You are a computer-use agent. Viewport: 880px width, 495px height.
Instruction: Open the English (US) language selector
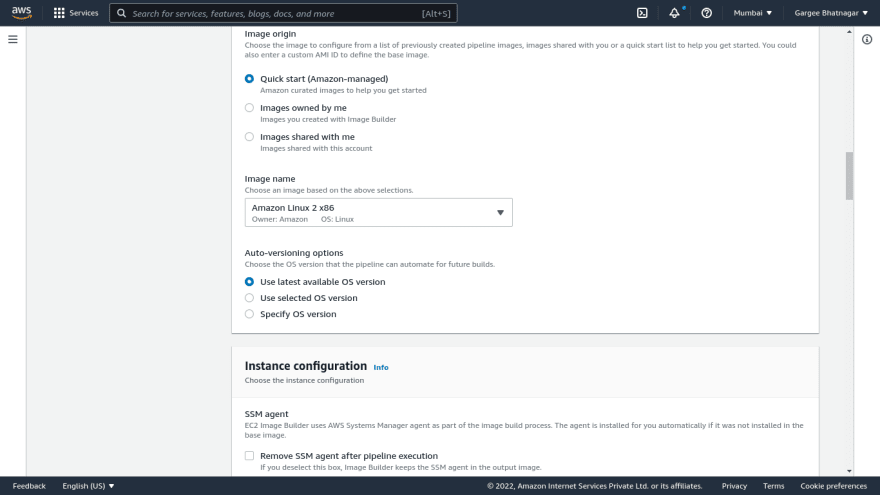(88, 486)
